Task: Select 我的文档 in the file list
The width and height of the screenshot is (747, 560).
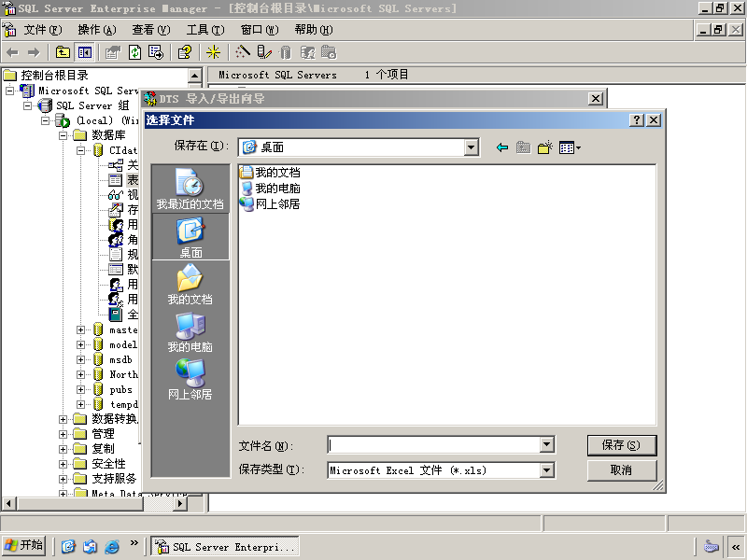Action: (x=270, y=173)
